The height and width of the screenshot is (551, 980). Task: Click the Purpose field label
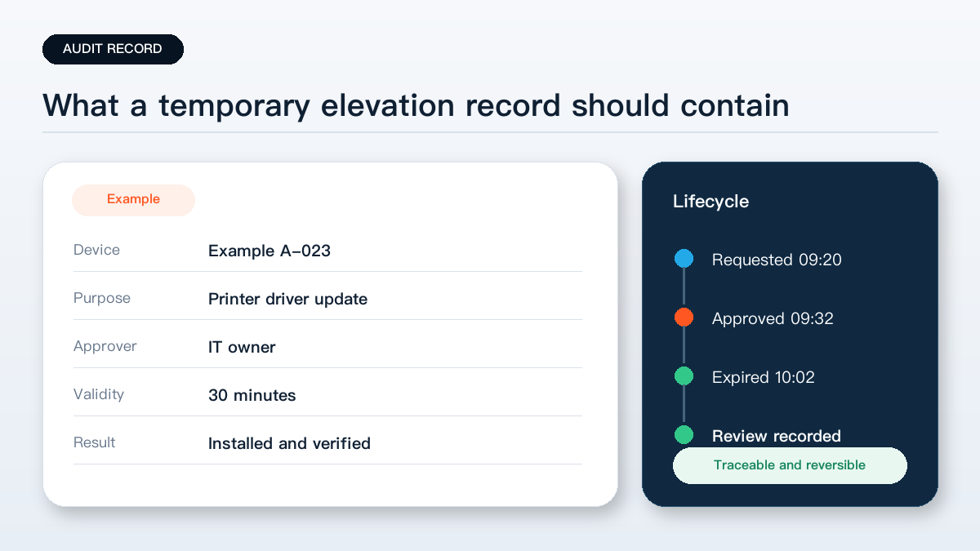click(102, 298)
